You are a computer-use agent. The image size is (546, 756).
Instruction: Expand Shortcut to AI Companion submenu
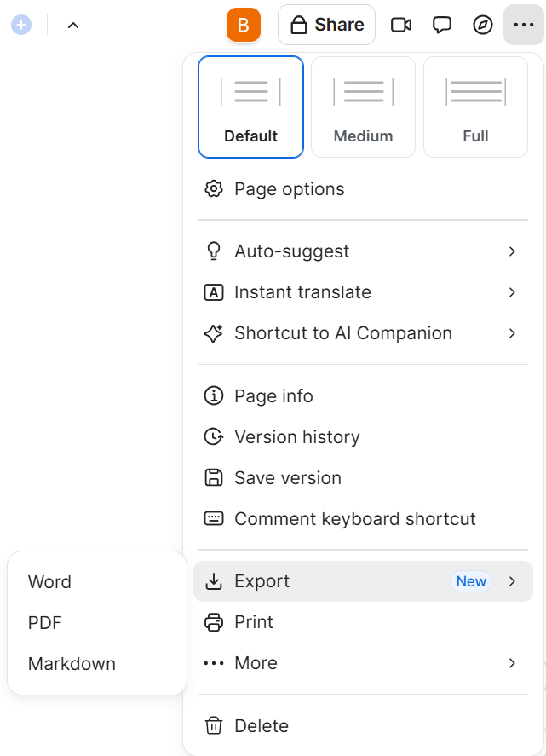364,333
